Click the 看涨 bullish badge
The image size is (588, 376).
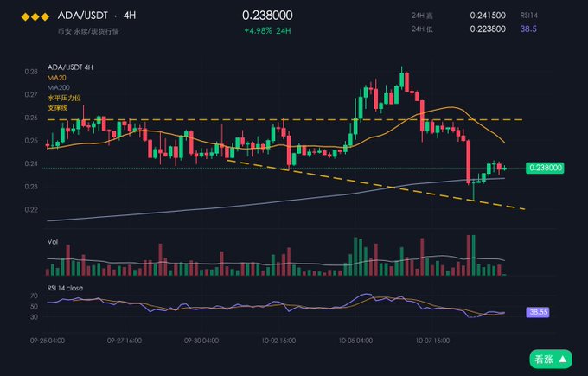pyautogui.click(x=551, y=359)
